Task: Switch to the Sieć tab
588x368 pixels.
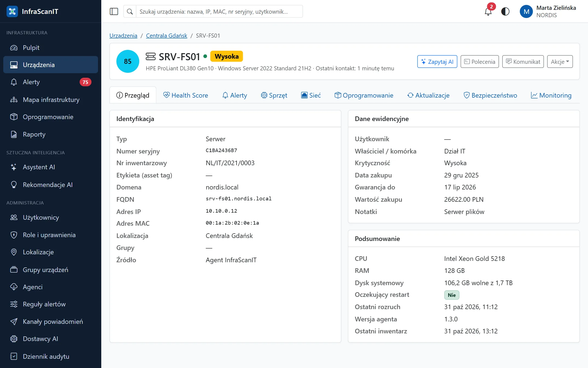Action: click(x=311, y=95)
